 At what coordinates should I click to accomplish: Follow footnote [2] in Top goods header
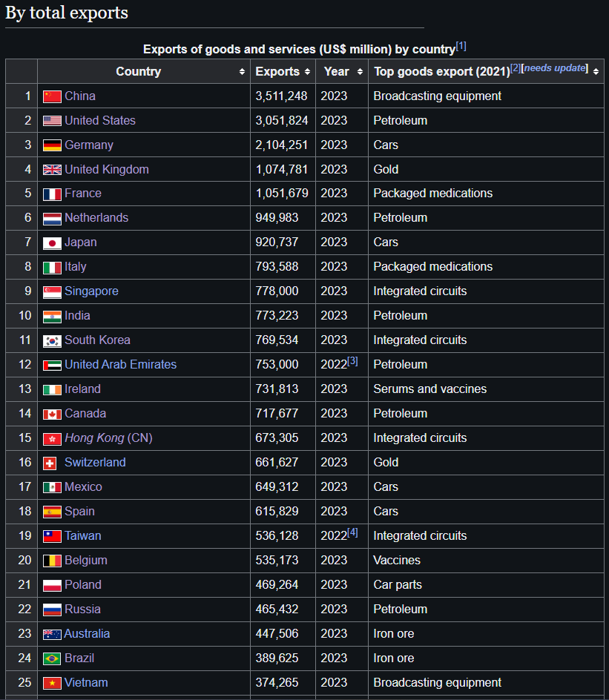(516, 68)
